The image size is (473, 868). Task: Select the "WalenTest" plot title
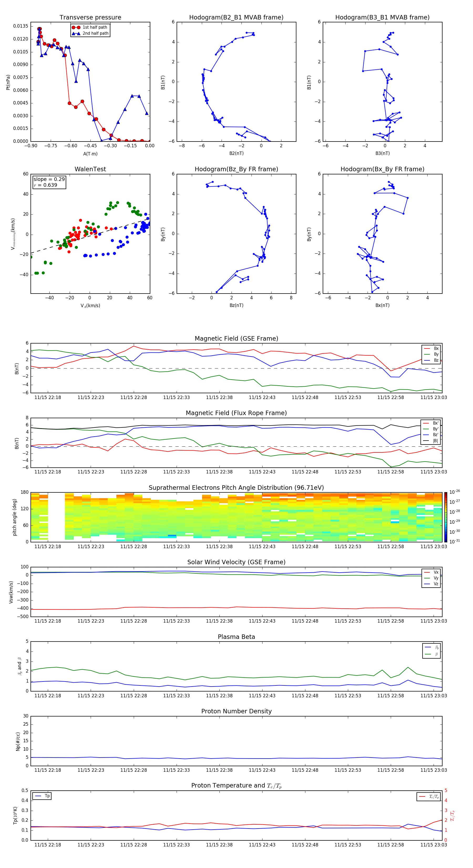click(x=90, y=169)
